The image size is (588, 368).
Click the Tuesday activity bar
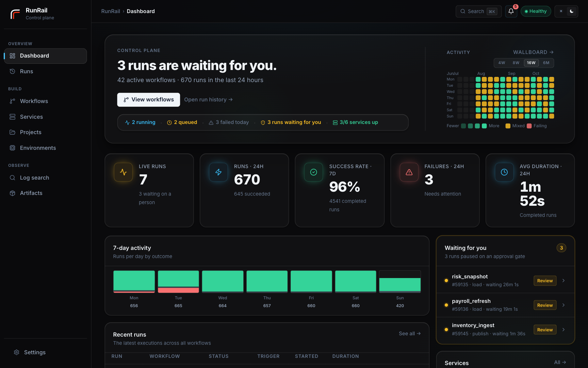click(x=178, y=282)
